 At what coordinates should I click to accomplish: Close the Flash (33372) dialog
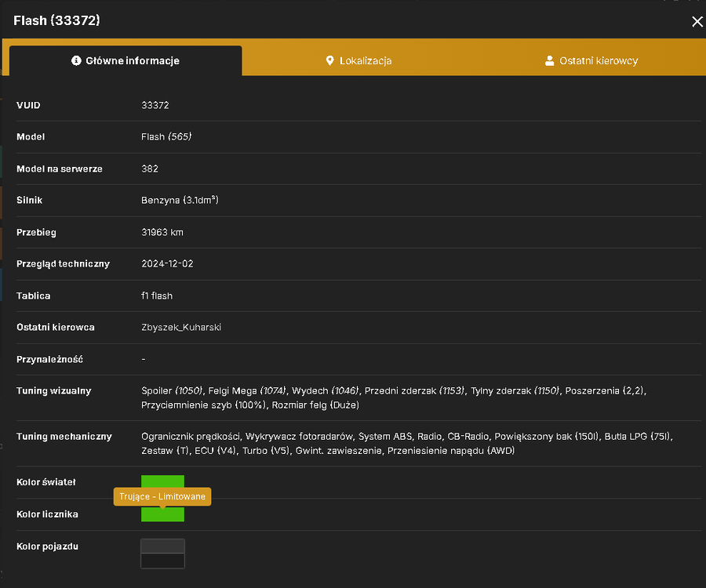pyautogui.click(x=697, y=22)
